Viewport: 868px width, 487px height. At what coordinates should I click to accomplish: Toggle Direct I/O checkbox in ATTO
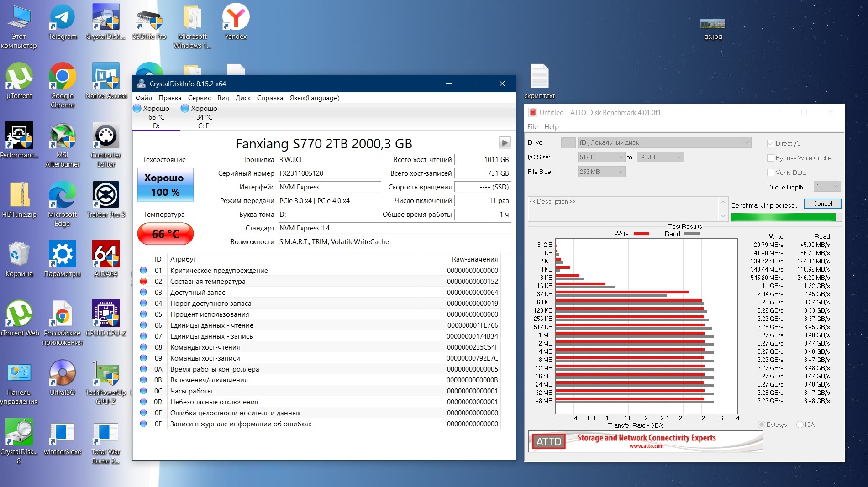point(771,143)
